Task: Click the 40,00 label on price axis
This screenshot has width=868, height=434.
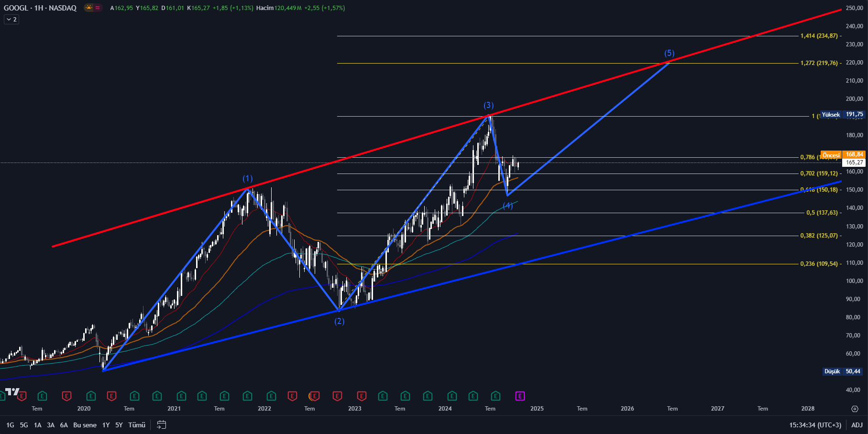Action: pos(853,390)
